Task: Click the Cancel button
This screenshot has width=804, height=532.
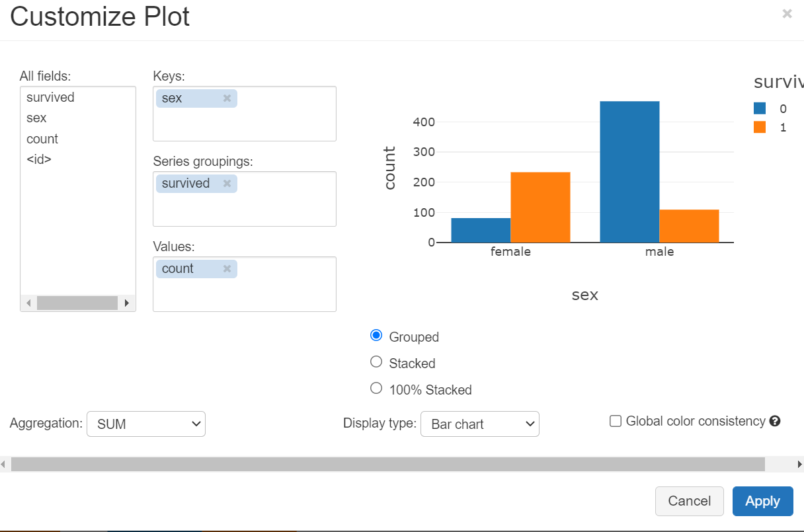Action: coord(690,501)
